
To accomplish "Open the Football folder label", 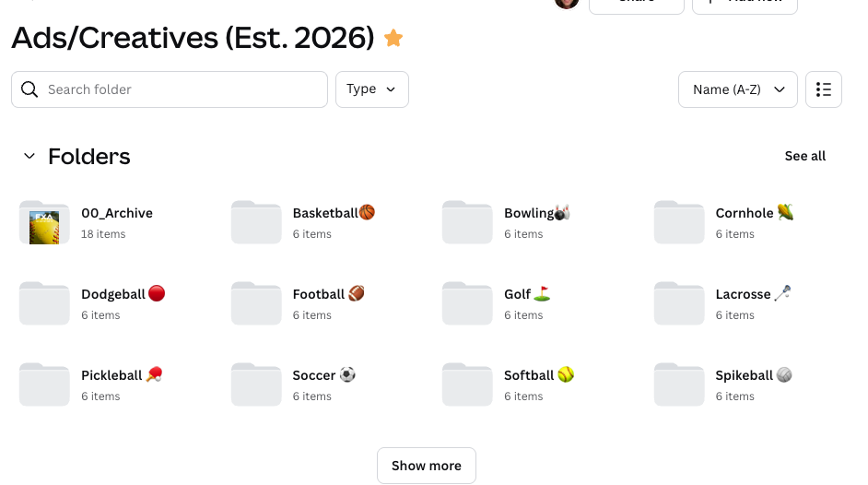I will point(319,294).
